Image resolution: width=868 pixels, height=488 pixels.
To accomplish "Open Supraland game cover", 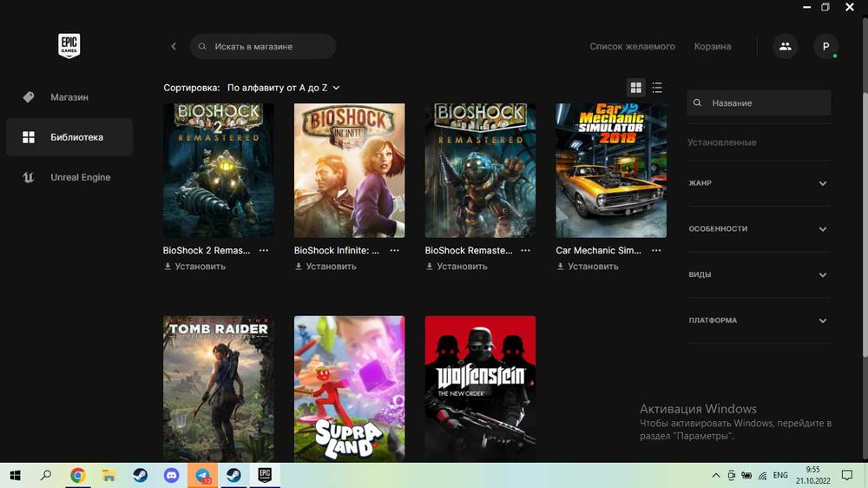I will (x=349, y=389).
